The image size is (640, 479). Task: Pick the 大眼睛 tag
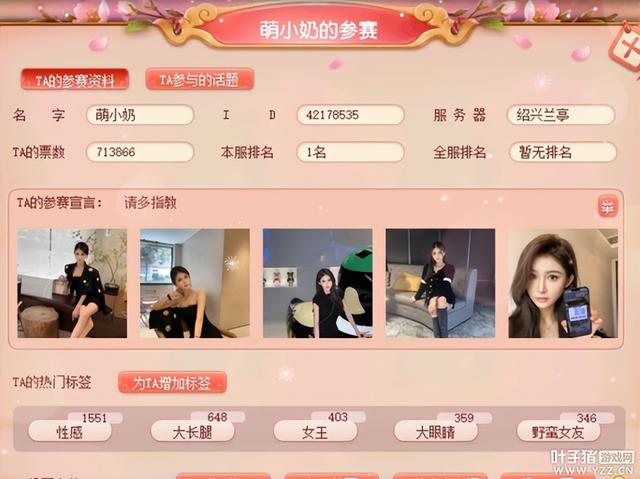coord(436,431)
